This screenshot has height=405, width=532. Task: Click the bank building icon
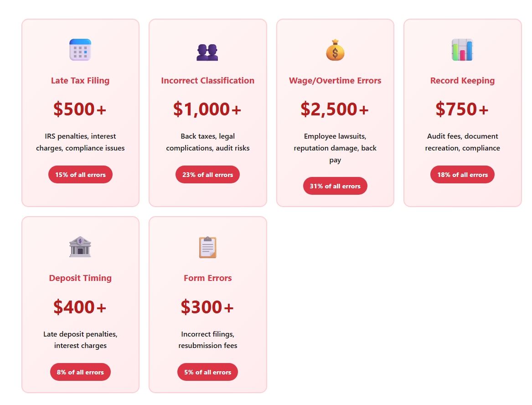coord(80,247)
